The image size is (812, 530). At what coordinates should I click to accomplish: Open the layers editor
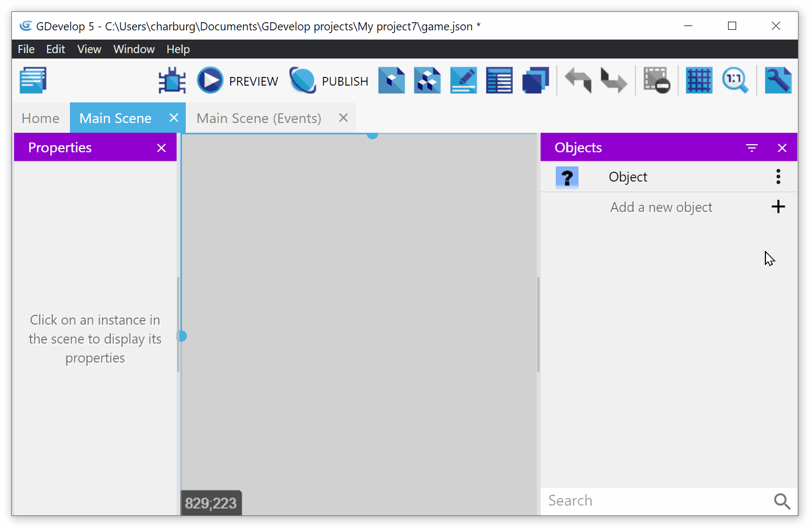tap(535, 80)
